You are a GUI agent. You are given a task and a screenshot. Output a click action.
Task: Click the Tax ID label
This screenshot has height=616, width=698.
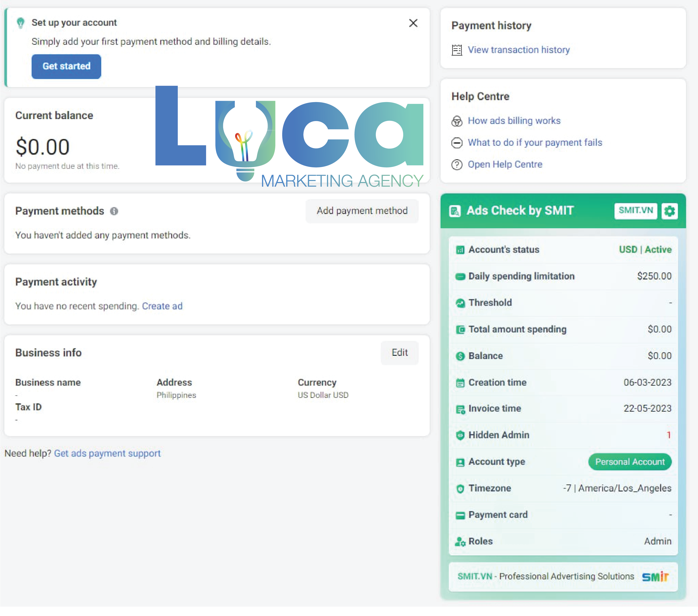tap(28, 407)
